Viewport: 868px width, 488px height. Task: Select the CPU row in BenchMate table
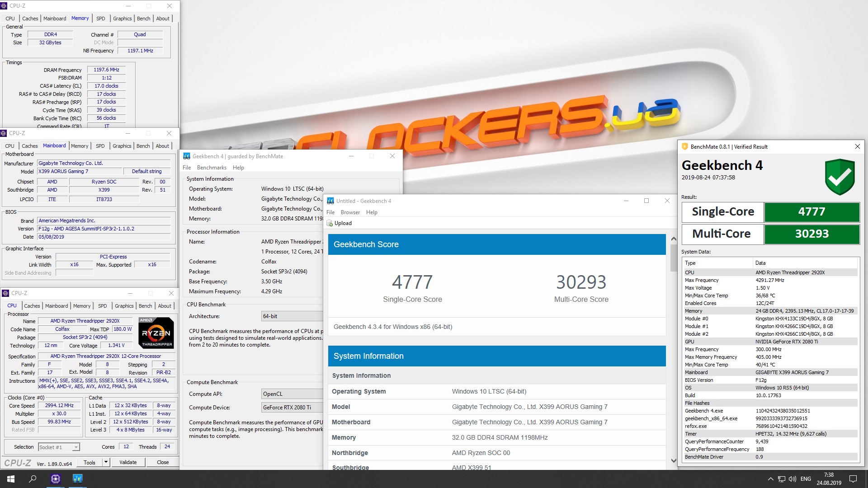click(x=770, y=272)
